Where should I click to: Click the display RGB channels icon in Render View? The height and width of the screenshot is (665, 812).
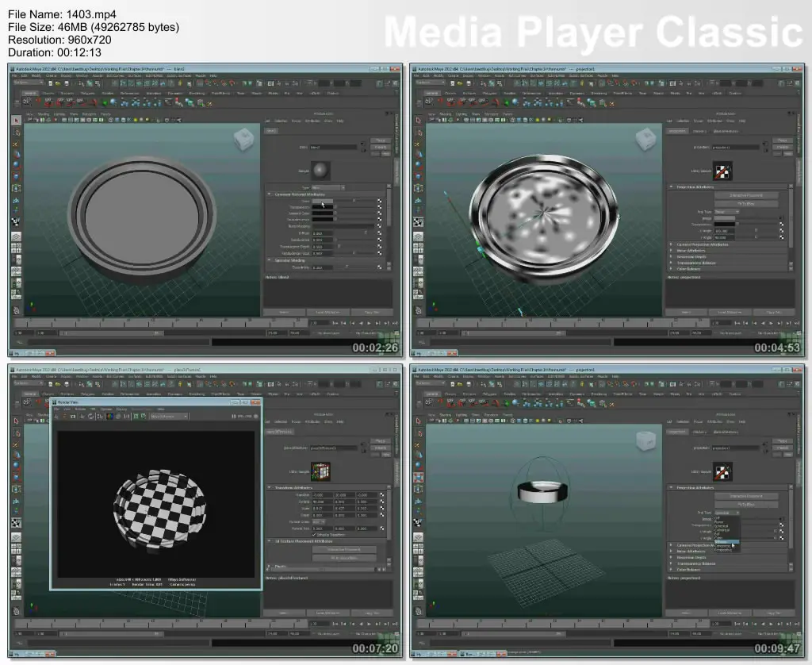click(109, 416)
